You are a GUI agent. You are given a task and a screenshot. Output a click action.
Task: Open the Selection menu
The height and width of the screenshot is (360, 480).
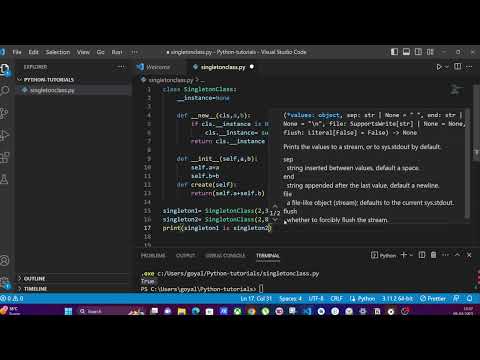pyautogui.click(x=58, y=52)
